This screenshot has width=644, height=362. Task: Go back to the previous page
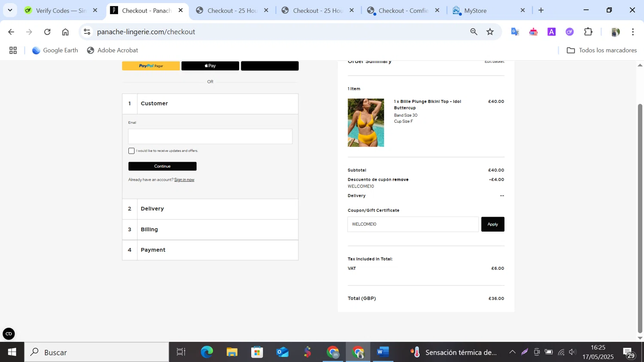coord(11,32)
